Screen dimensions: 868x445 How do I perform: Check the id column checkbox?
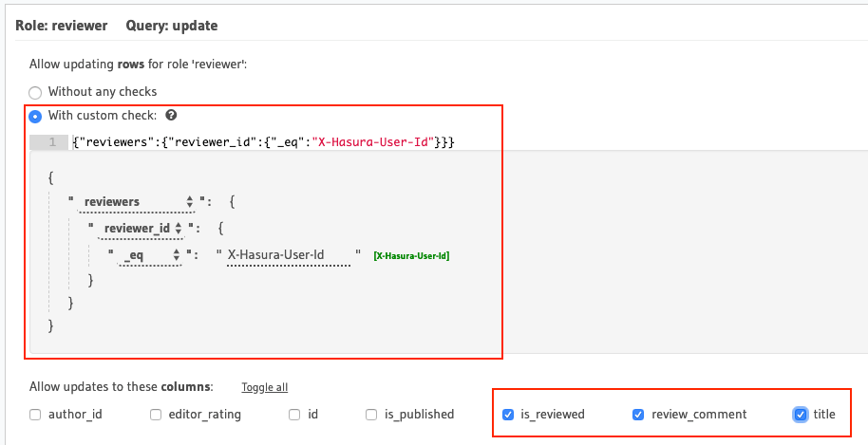coord(294,415)
